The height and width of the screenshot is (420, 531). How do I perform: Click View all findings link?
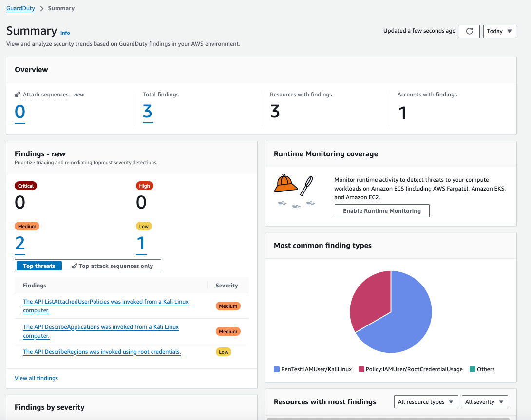(x=36, y=378)
